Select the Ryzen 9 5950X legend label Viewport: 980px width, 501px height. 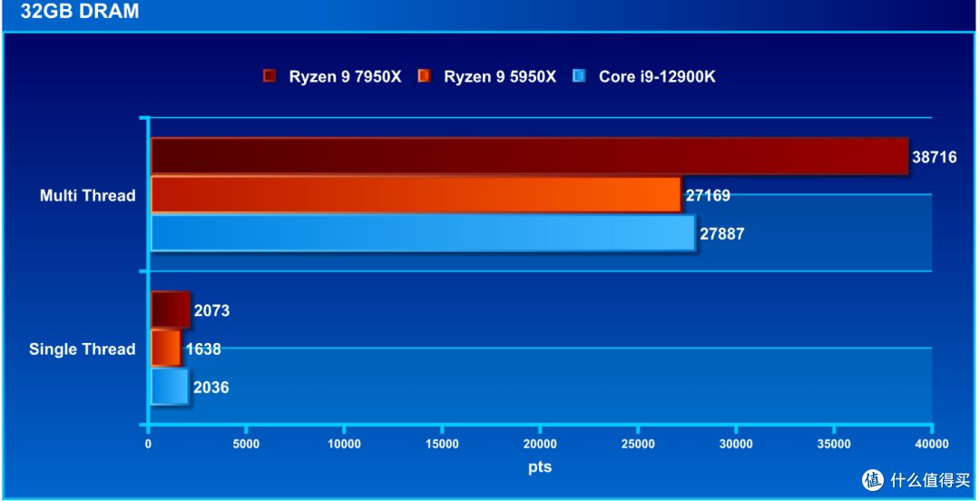click(500, 77)
